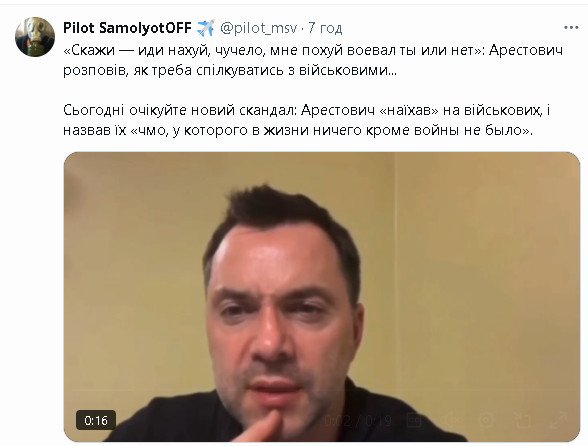This screenshot has width=588, height=446.
Task: Open the tweet's '7 год' timestamp
Action: (x=325, y=28)
